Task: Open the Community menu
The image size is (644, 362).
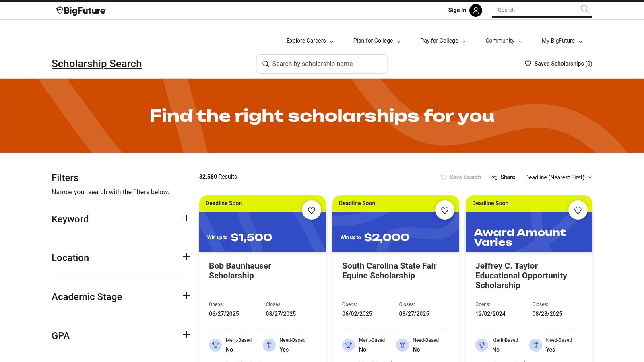Action: click(x=500, y=41)
